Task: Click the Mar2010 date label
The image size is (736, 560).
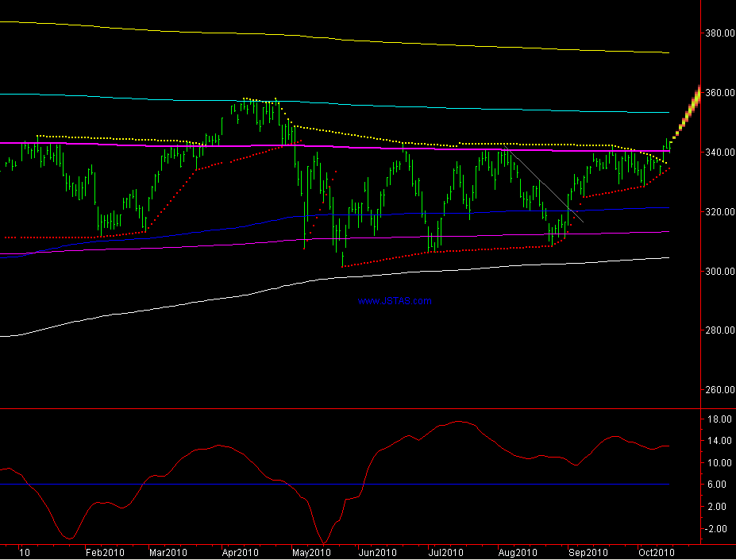Action: [x=168, y=552]
